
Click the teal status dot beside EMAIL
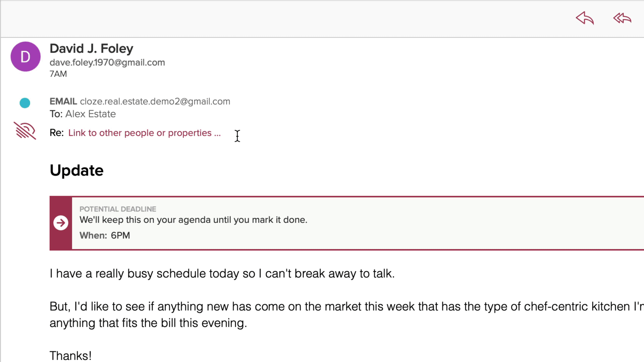pyautogui.click(x=25, y=103)
